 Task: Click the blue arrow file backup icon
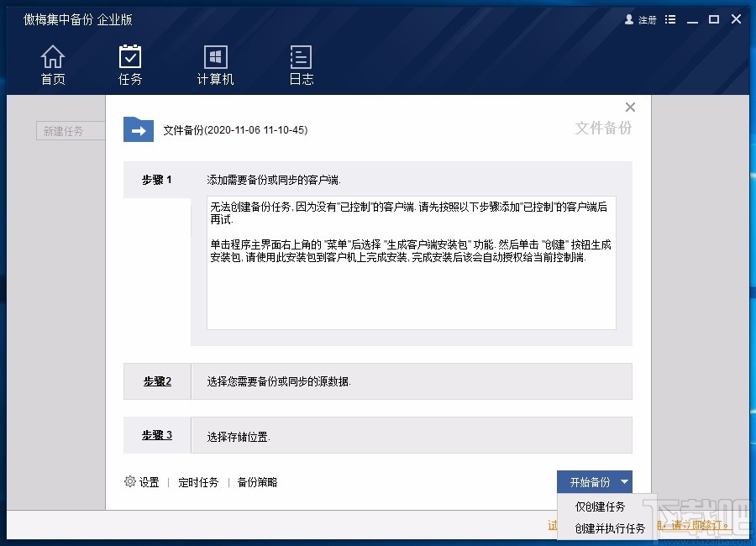tap(138, 130)
